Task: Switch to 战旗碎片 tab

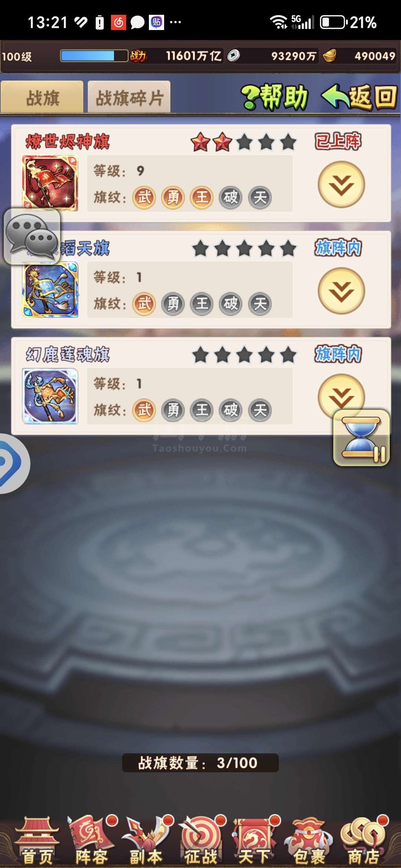Action: click(x=129, y=98)
